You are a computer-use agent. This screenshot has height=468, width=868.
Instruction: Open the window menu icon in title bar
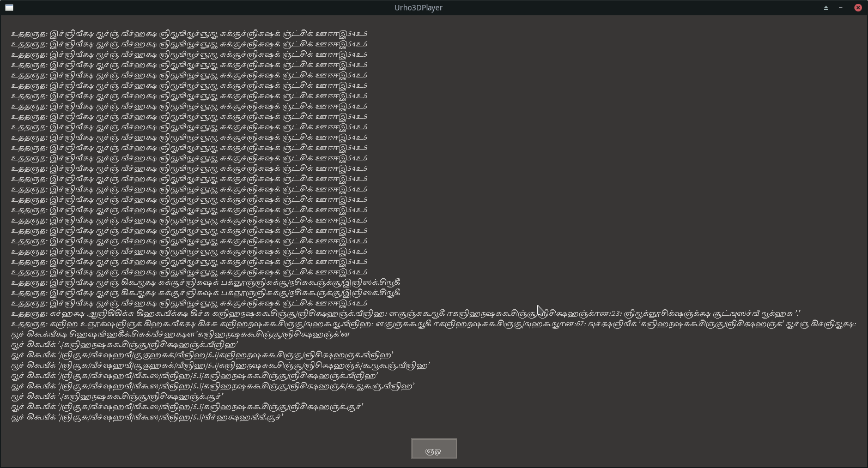9,8
